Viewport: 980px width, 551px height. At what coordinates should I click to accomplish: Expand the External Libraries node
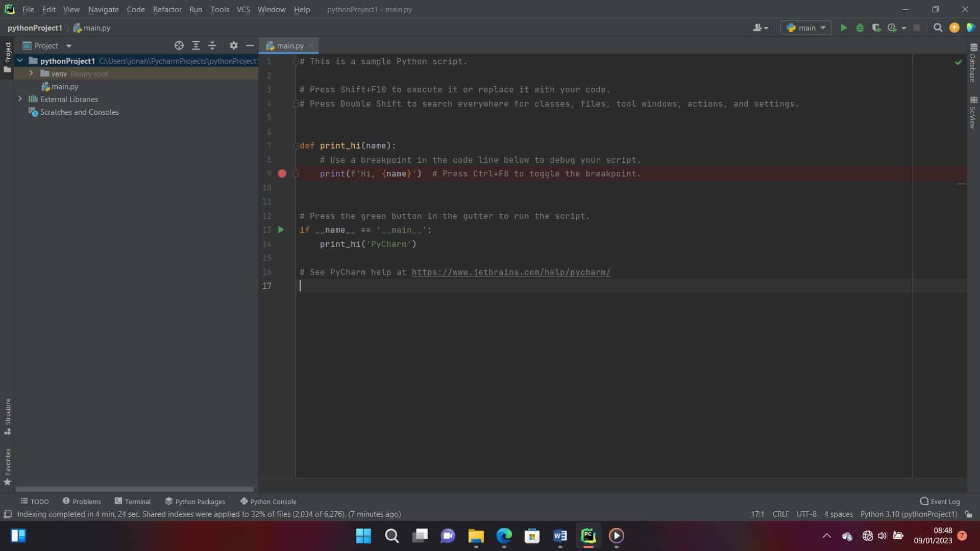point(20,99)
